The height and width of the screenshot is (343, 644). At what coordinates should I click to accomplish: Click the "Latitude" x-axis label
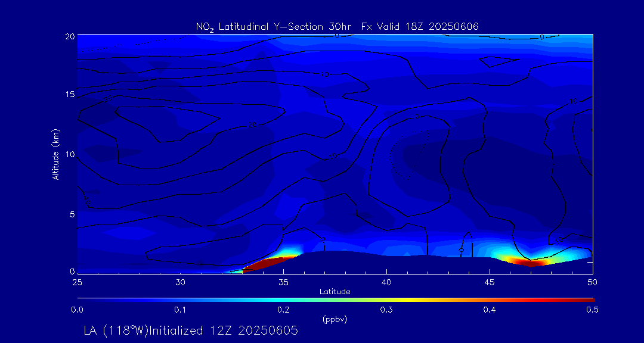(x=335, y=292)
